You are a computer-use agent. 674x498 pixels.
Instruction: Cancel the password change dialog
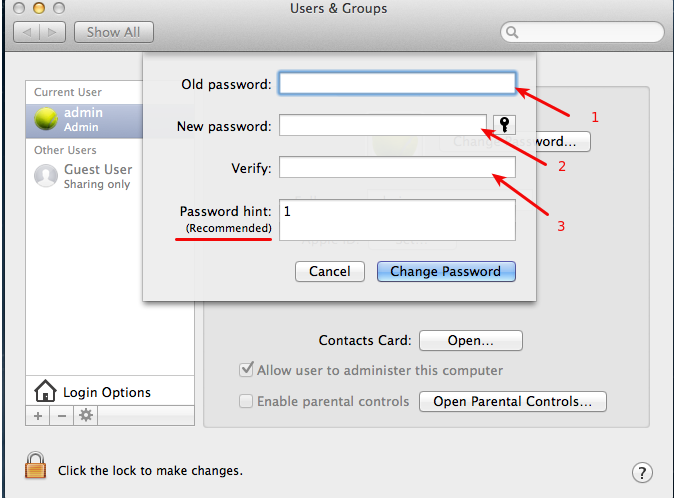329,271
